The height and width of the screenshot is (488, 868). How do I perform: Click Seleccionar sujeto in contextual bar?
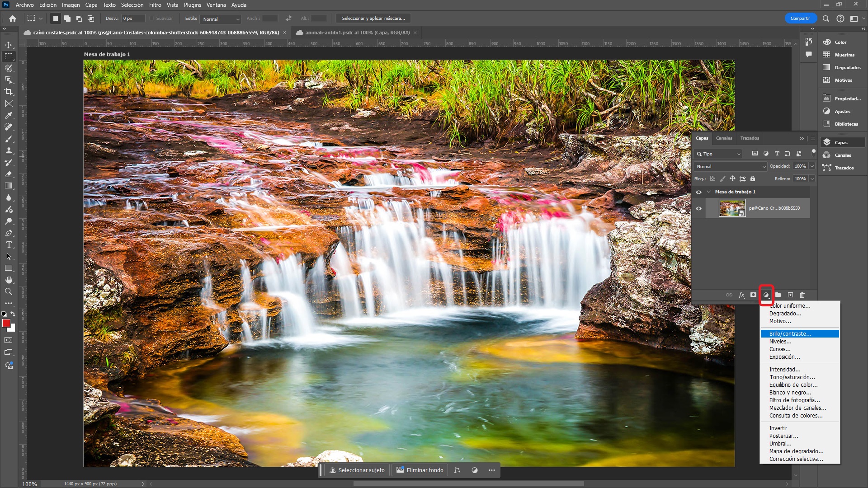tap(357, 470)
